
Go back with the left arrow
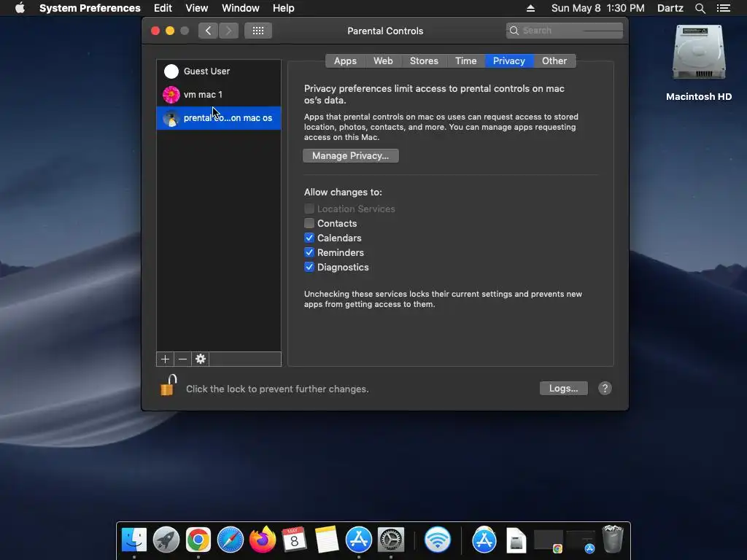(208, 31)
